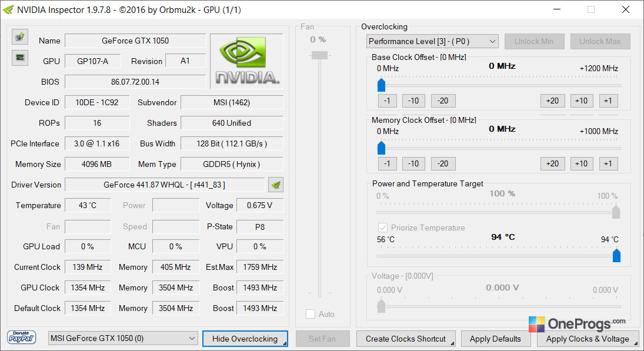Click the NVIDIA Inspector title bar logo

click(8, 9)
